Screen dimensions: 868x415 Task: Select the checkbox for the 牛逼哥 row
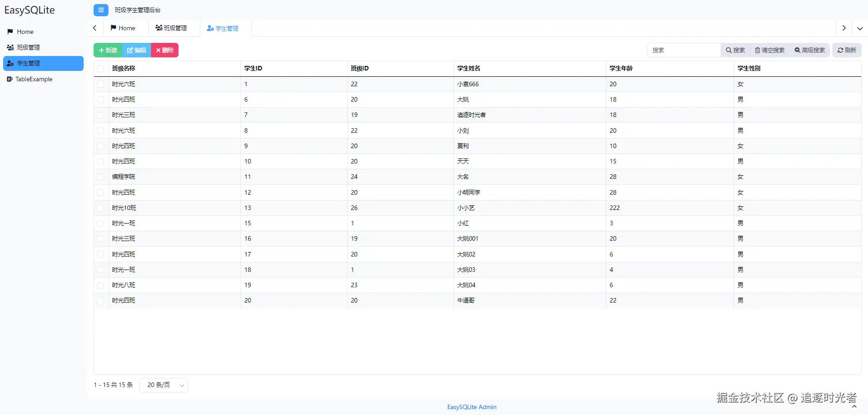tap(100, 301)
